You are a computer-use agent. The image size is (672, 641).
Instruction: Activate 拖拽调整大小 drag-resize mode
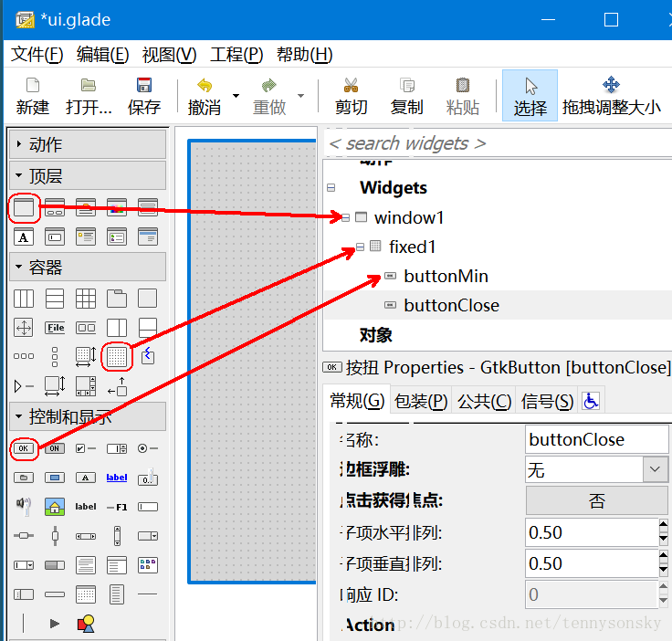[x=611, y=96]
